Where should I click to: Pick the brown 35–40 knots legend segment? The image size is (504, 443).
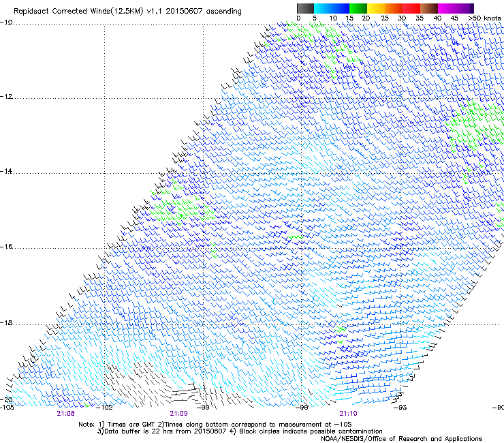click(429, 8)
